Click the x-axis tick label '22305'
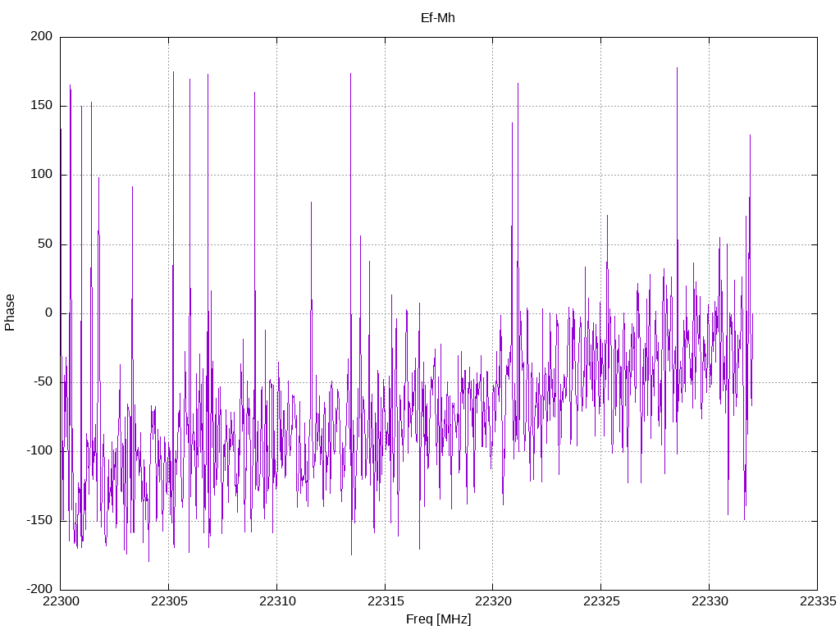Image resolution: width=840 pixels, height=630 pixels. tap(169, 601)
